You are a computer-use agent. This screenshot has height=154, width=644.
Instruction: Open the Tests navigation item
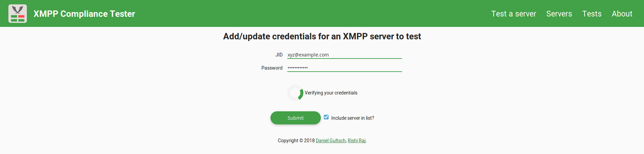592,14
